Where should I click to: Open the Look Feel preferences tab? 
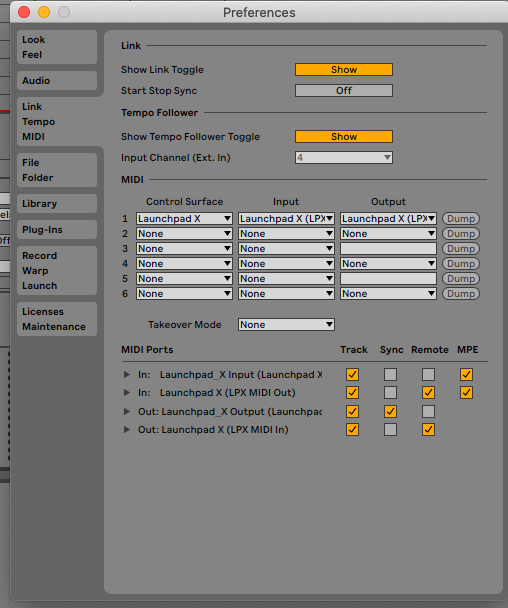point(57,47)
